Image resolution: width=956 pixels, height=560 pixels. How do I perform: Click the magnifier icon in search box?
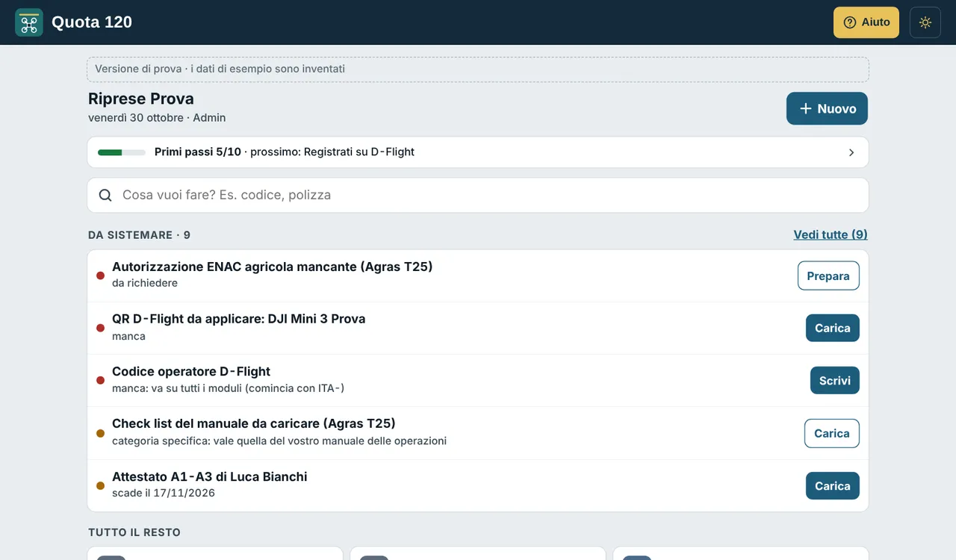[x=105, y=195]
